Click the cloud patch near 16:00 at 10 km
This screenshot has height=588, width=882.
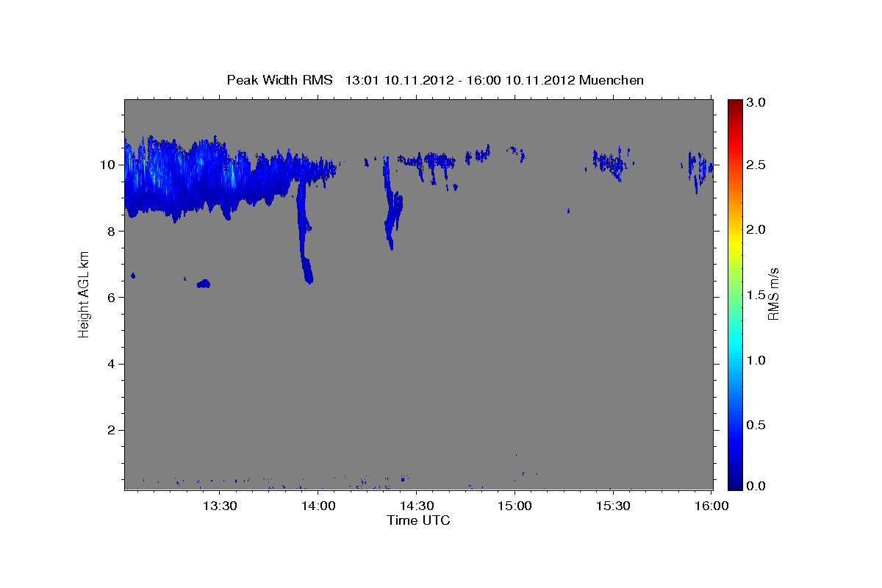pyautogui.click(x=700, y=171)
